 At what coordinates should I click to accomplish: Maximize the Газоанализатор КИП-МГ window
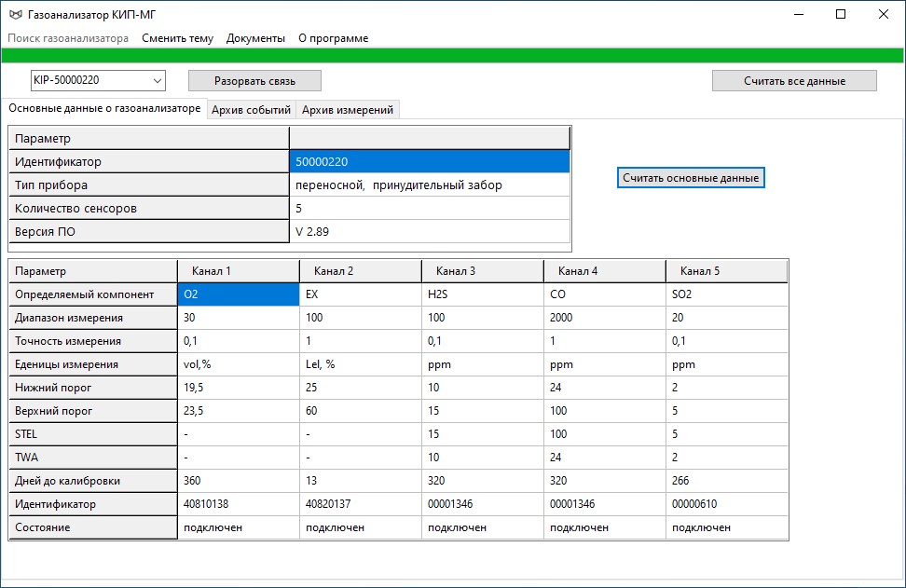click(840, 14)
